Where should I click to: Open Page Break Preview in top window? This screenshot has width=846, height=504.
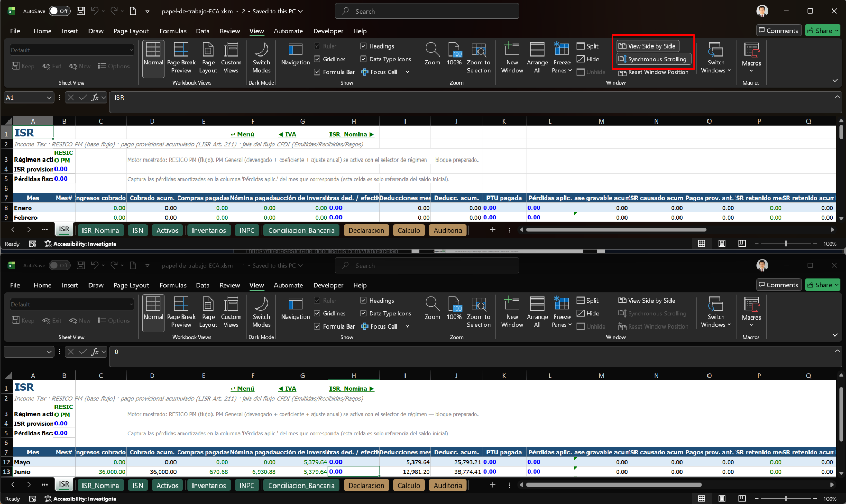(181, 58)
